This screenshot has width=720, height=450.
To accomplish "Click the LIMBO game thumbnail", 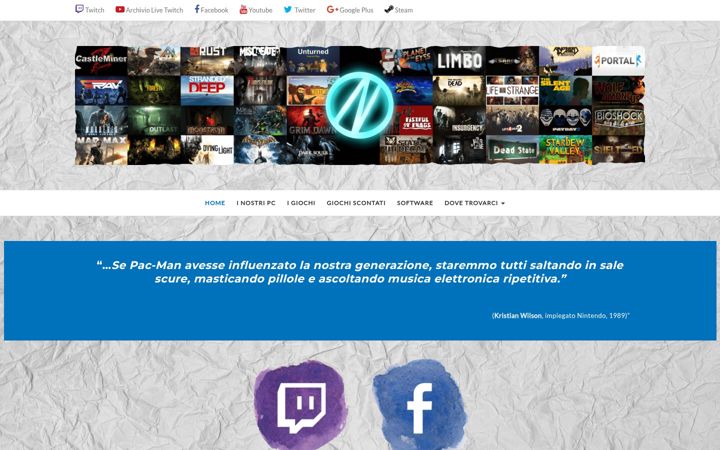I will [459, 61].
